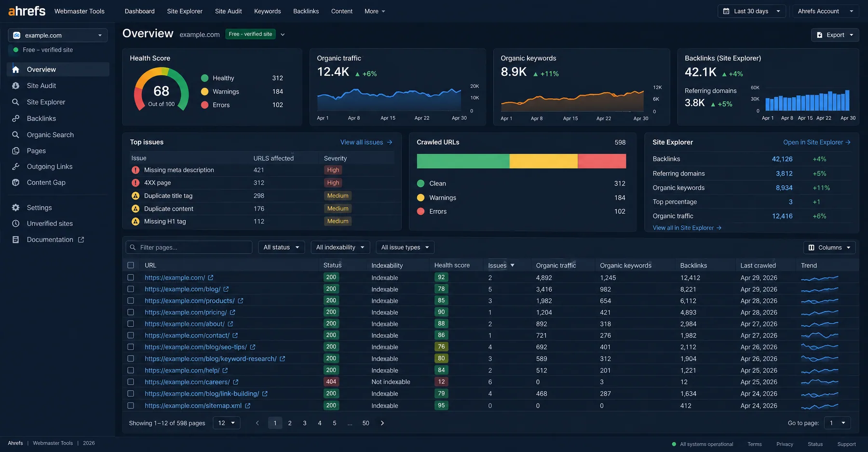Click the Organic Search magnifier icon in sidebar
868x452 pixels.
pyautogui.click(x=16, y=135)
